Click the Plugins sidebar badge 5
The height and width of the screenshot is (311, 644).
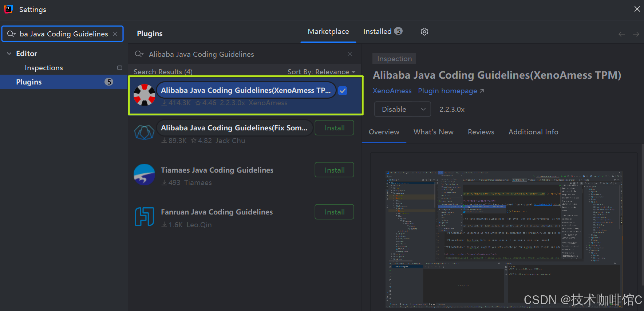coord(109,82)
